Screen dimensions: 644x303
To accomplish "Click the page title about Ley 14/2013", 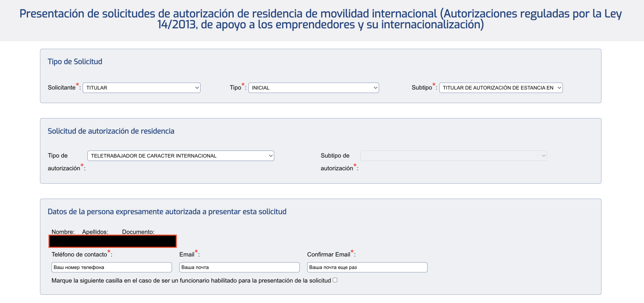I will [x=320, y=19].
